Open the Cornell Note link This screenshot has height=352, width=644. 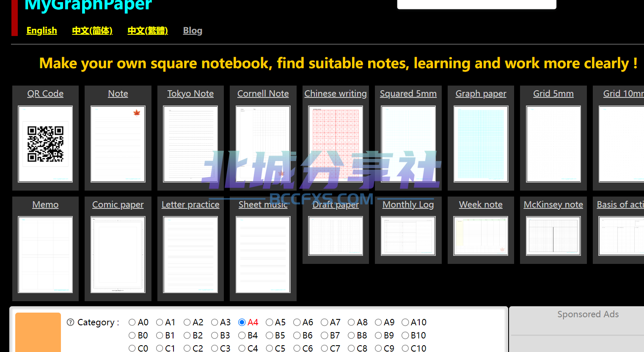(x=263, y=94)
